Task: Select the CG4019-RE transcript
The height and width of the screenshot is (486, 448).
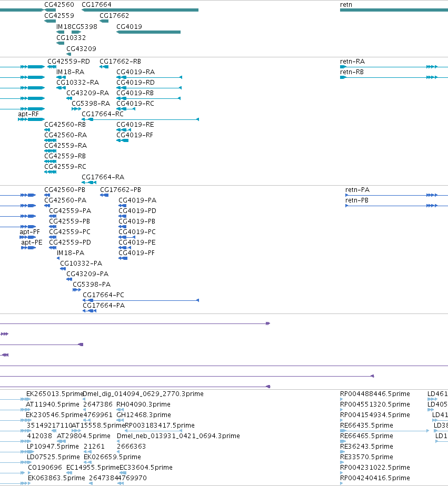Action: pos(124,130)
